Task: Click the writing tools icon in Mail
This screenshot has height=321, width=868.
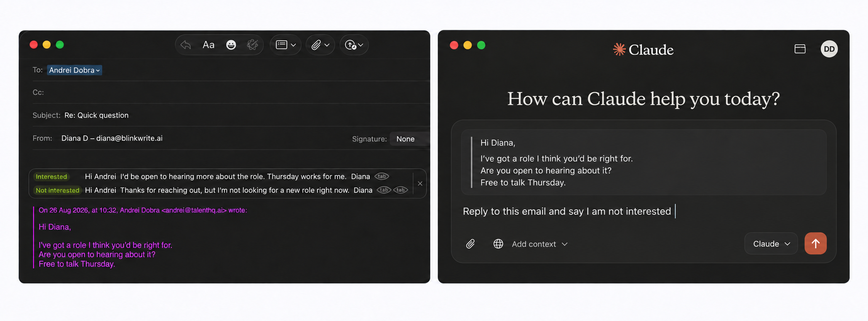Action: 252,45
